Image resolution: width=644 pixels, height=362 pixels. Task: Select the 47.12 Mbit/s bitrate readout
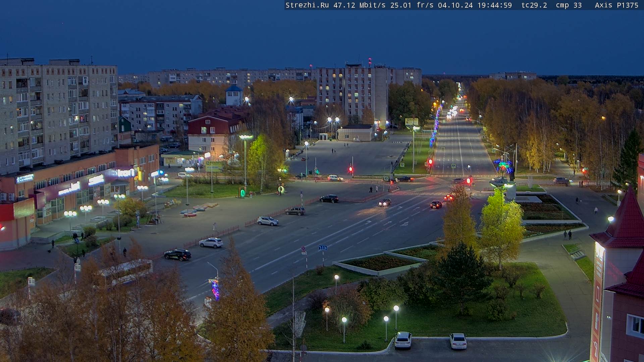coord(359,5)
